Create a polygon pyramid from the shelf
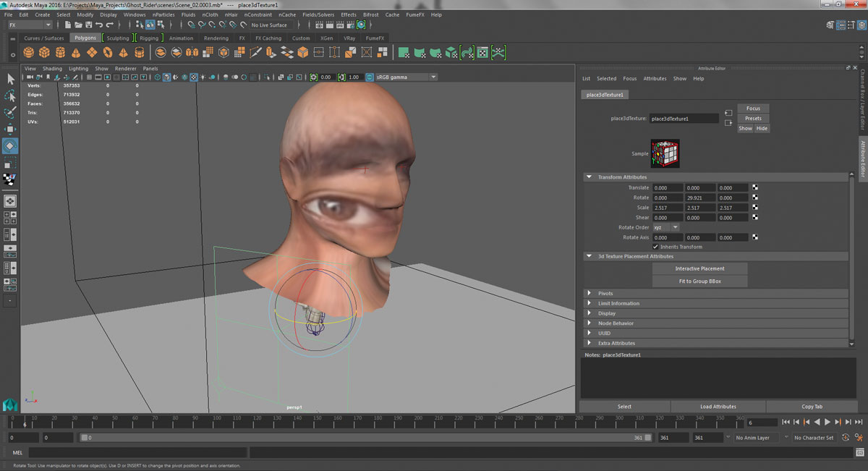868x471 pixels. point(124,52)
